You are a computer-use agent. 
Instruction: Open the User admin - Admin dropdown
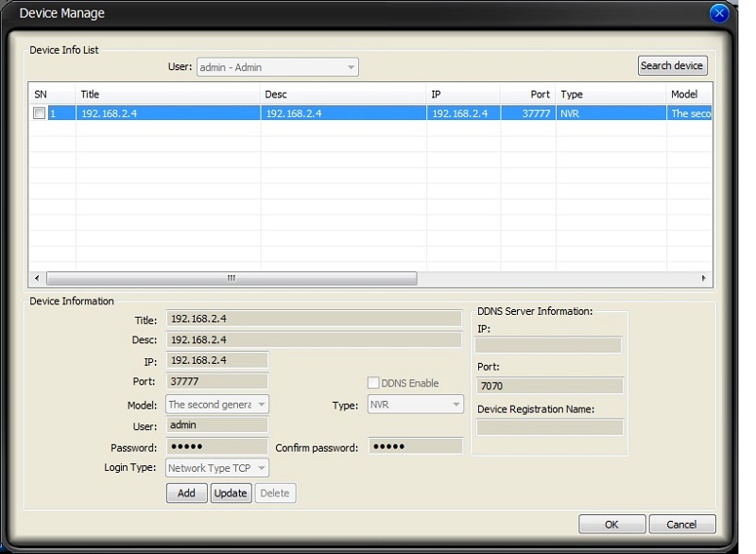point(277,67)
